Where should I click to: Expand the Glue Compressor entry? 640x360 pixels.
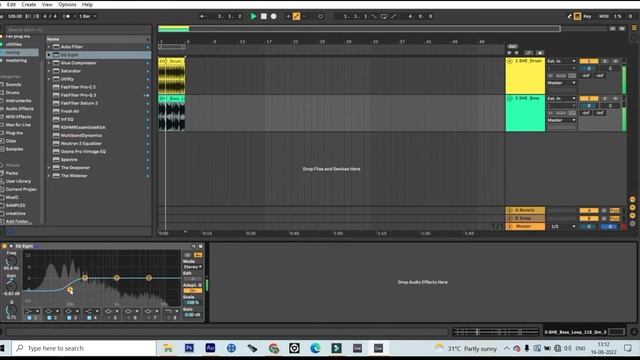click(49, 63)
